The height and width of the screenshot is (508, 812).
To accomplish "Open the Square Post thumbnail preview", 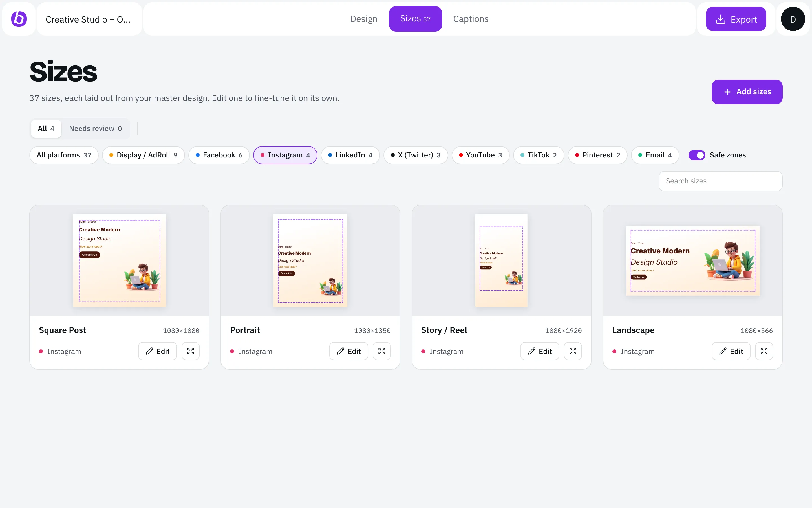I will [120, 261].
